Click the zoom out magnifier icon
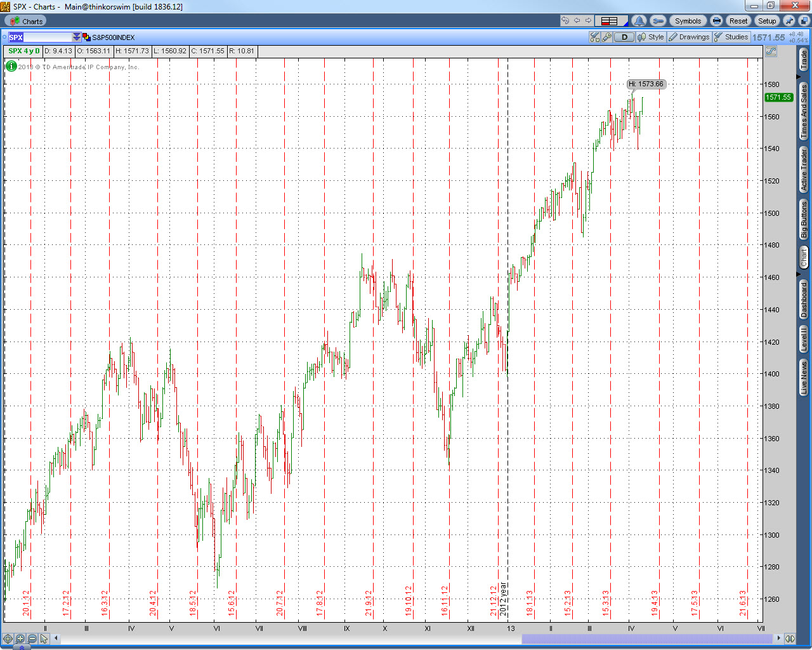Image resolution: width=812 pixels, height=650 pixels. tap(32, 639)
